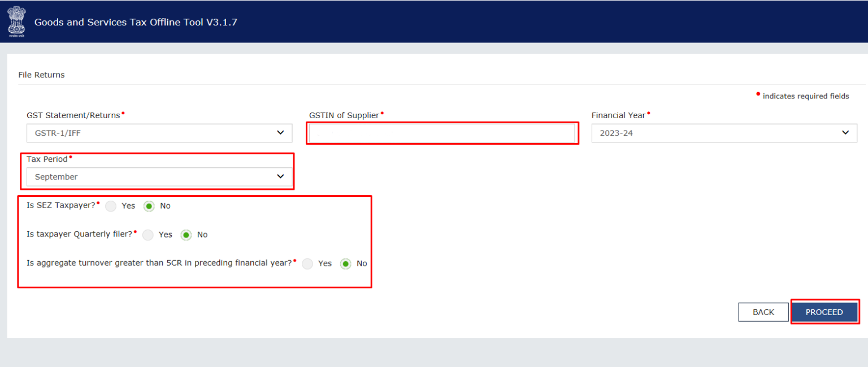The image size is (868, 367).
Task: Click the File Returns heading
Action: click(x=41, y=75)
